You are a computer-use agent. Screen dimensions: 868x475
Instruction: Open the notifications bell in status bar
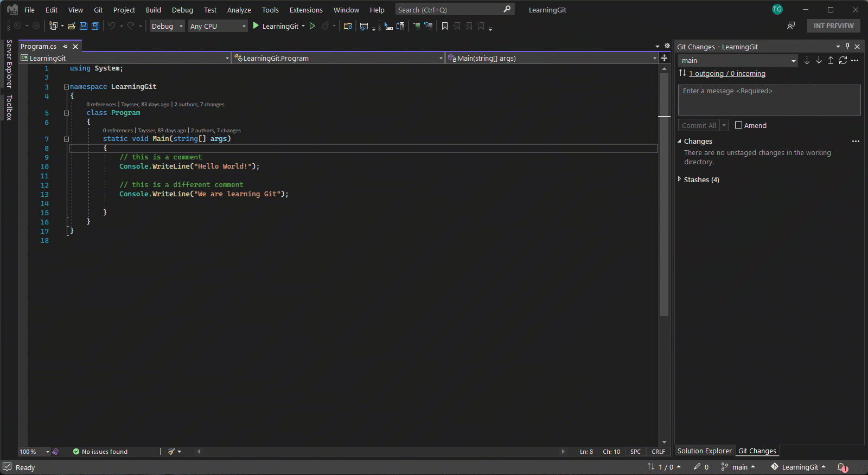point(841,467)
